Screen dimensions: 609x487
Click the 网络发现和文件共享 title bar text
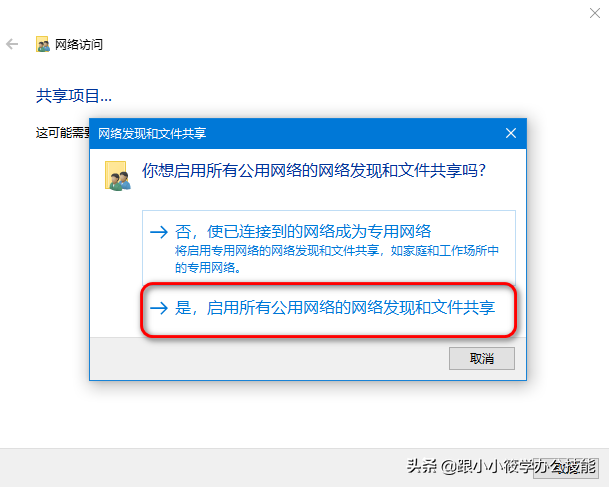152,134
